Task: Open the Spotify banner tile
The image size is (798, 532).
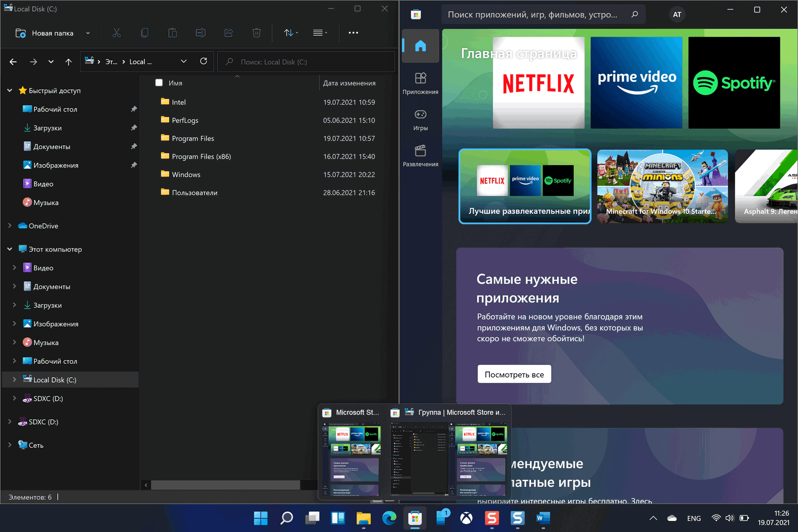Action: pyautogui.click(x=734, y=82)
